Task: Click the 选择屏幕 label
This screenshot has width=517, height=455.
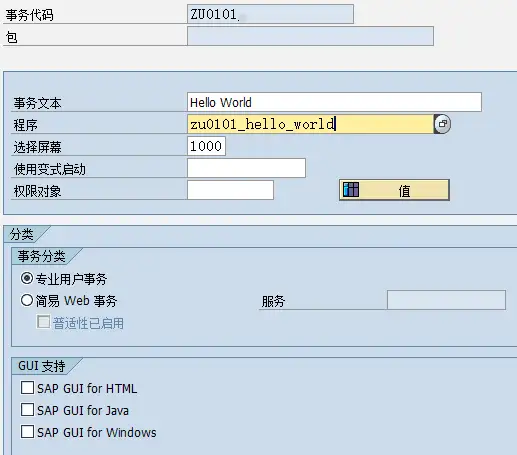Action: [38, 147]
